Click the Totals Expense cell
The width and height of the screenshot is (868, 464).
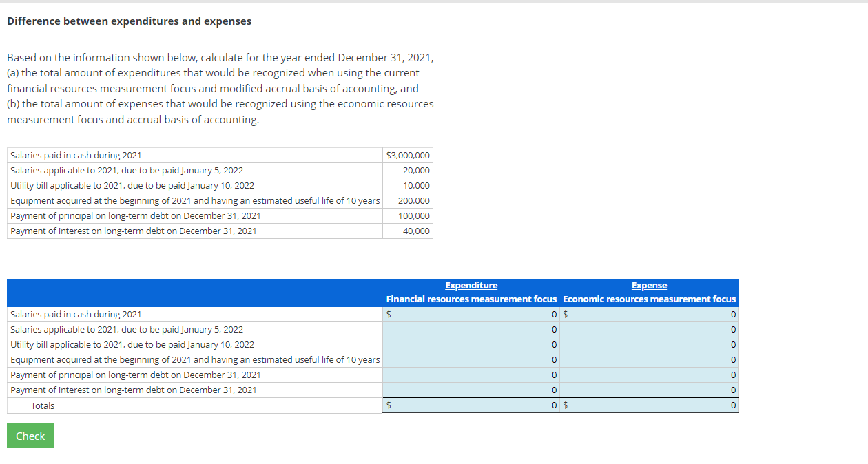tap(650, 406)
